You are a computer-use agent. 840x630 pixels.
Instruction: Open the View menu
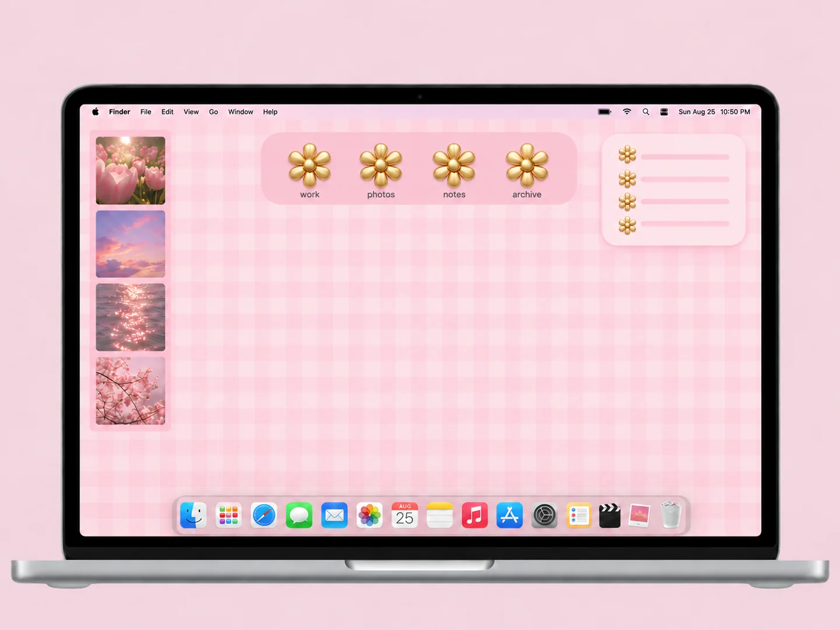[191, 112]
